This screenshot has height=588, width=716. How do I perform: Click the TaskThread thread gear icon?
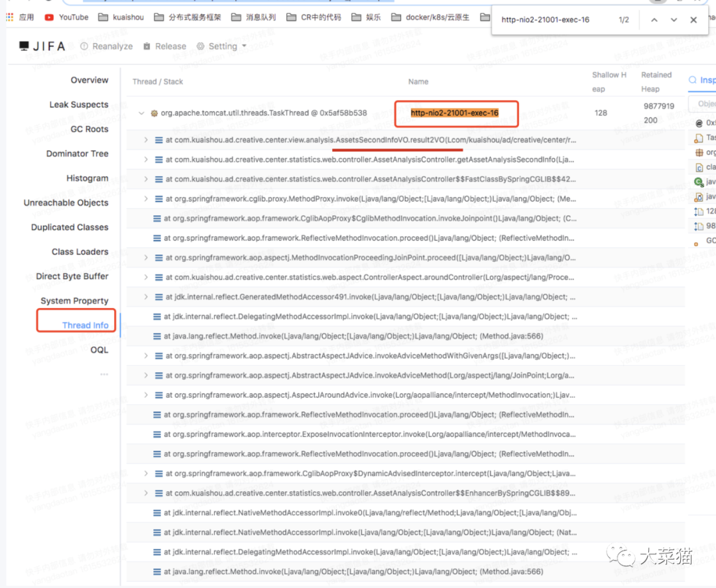point(154,113)
